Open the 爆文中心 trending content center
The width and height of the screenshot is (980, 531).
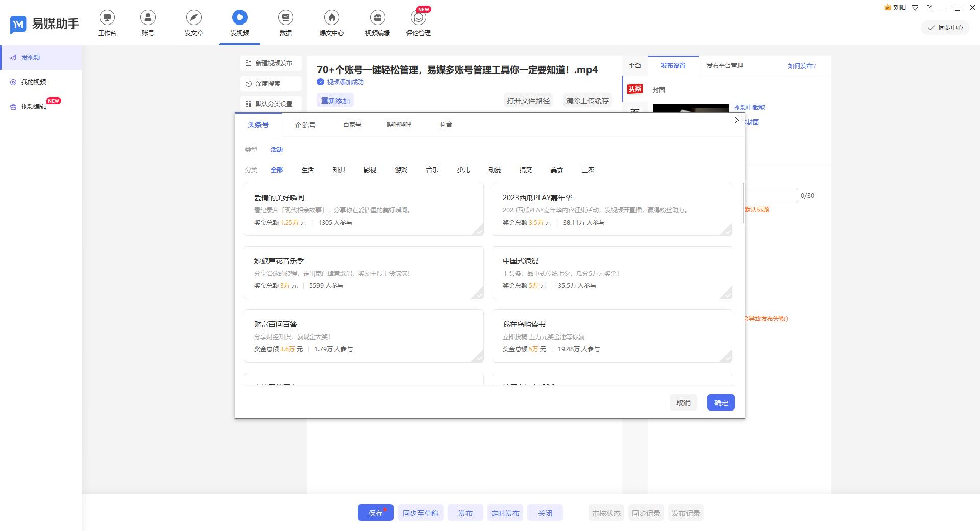click(x=331, y=22)
